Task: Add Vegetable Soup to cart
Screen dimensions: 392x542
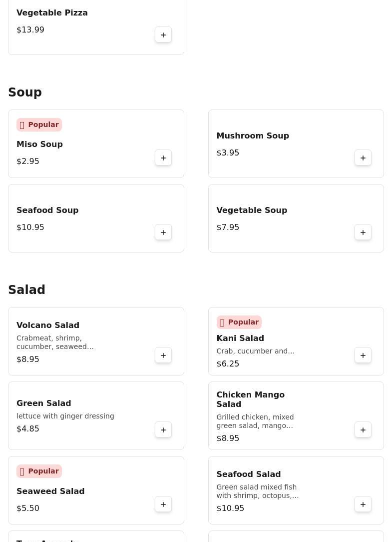Action: tap(363, 232)
